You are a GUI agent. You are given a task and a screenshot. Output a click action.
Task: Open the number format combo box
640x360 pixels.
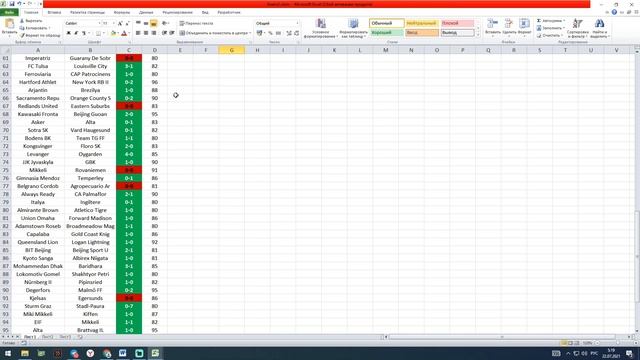click(277, 23)
